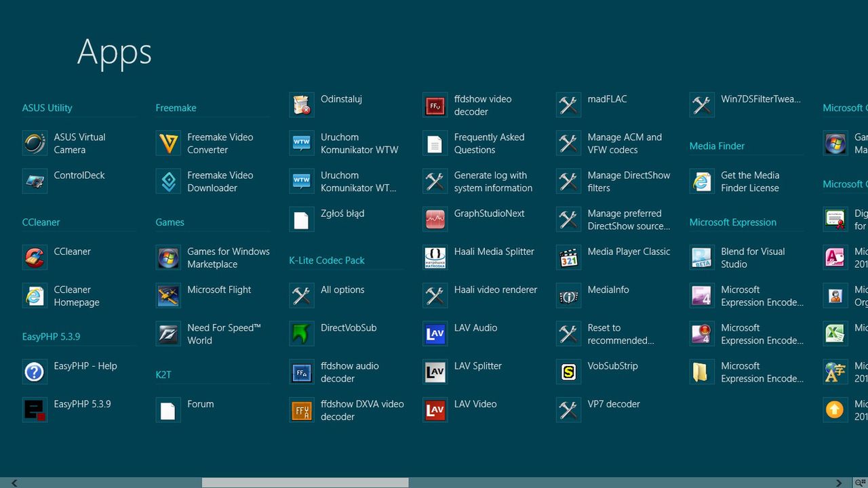Select VP7 decoder text
The width and height of the screenshot is (868, 488).
tap(614, 404)
